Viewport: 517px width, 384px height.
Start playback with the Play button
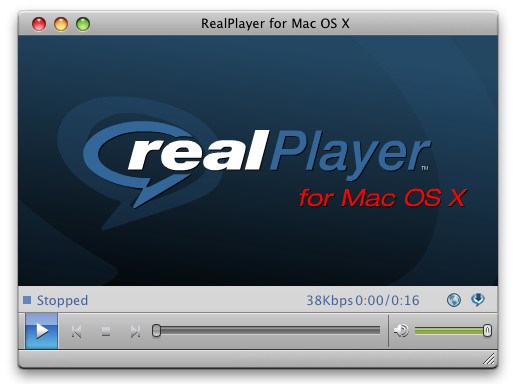[42, 331]
